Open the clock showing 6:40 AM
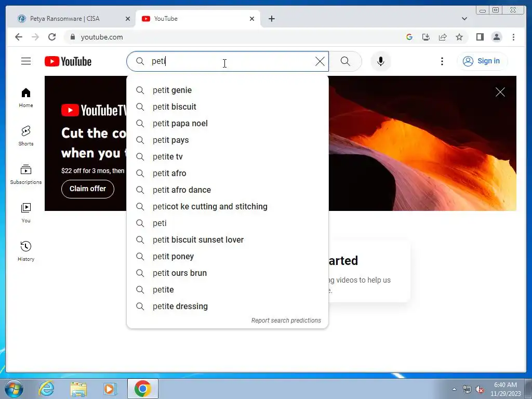The image size is (532, 399). click(x=506, y=389)
